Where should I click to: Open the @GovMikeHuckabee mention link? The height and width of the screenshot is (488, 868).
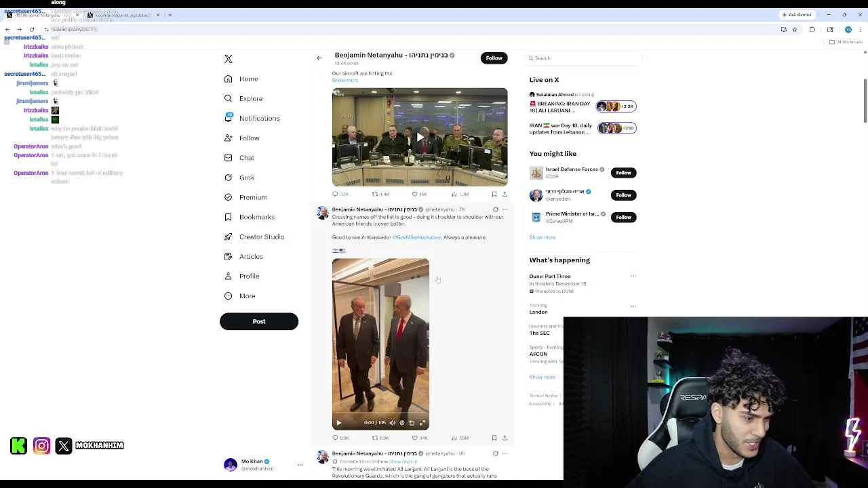click(416, 237)
